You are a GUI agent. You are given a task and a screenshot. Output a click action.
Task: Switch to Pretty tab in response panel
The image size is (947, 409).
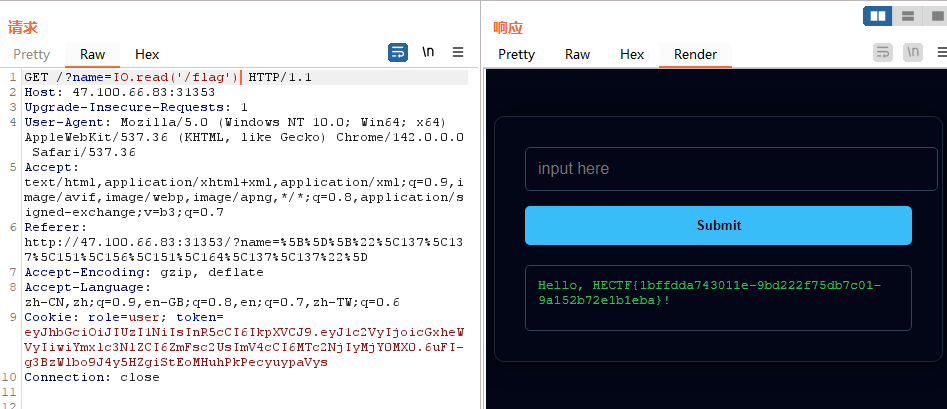[516, 54]
